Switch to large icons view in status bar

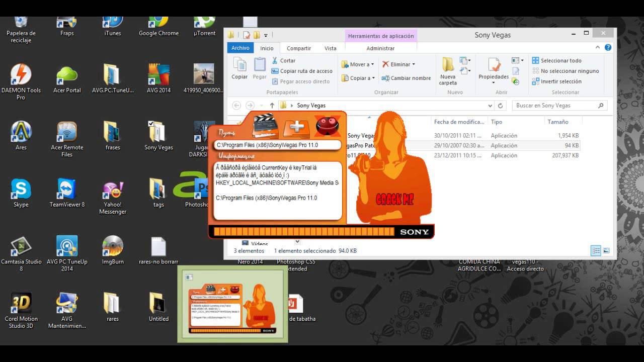coord(606,250)
